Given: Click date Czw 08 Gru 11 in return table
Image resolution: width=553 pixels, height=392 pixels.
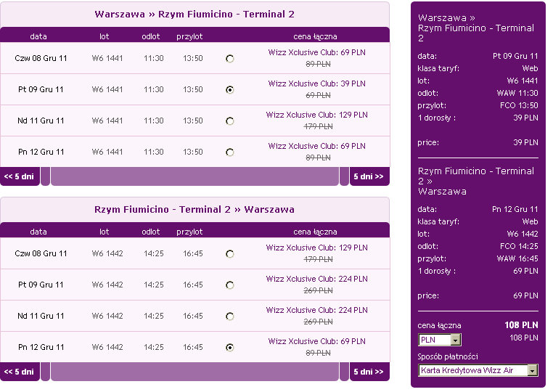Looking at the screenshot, I should [x=41, y=253].
